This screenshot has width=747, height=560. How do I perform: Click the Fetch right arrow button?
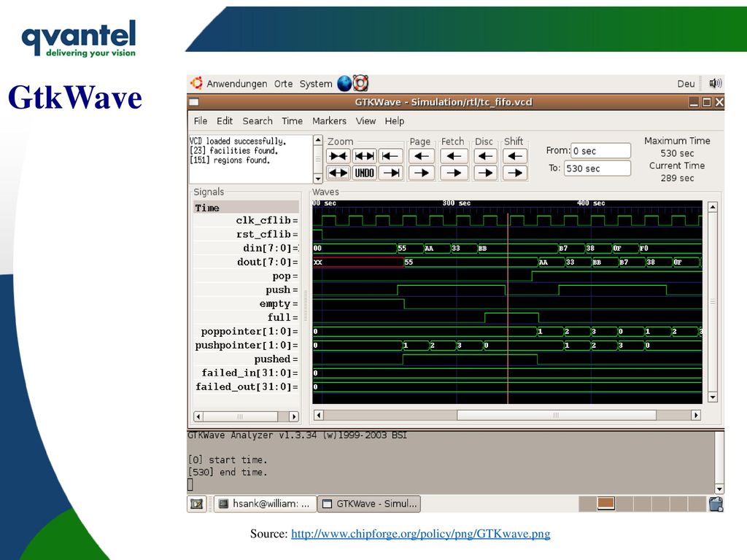click(454, 173)
